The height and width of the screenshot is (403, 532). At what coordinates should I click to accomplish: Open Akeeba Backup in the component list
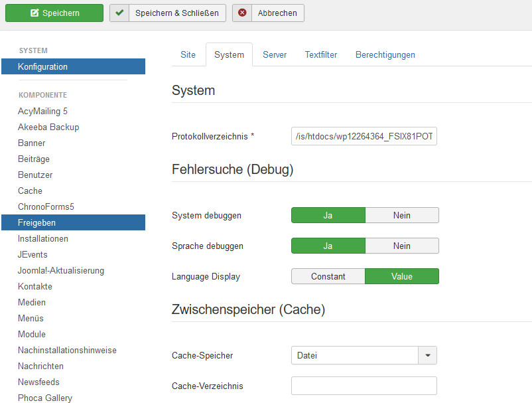pos(48,127)
